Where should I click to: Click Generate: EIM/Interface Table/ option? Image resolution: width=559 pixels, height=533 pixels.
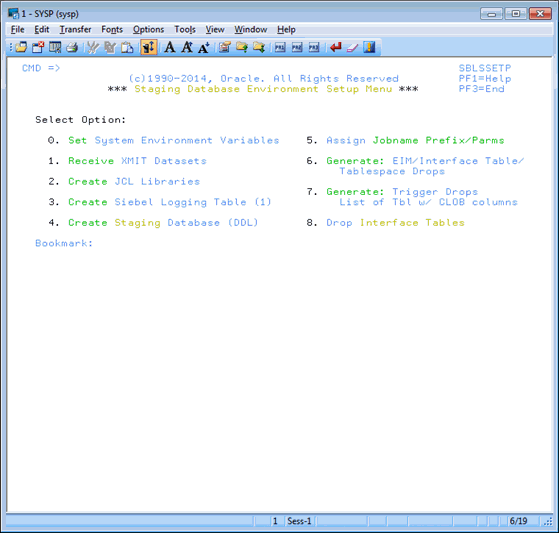(x=425, y=161)
